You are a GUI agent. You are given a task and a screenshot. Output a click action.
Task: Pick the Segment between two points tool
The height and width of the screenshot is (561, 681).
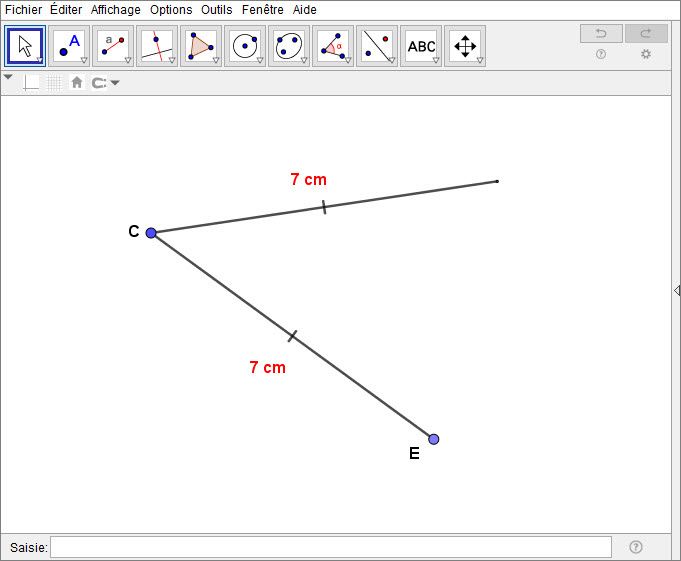coord(113,46)
